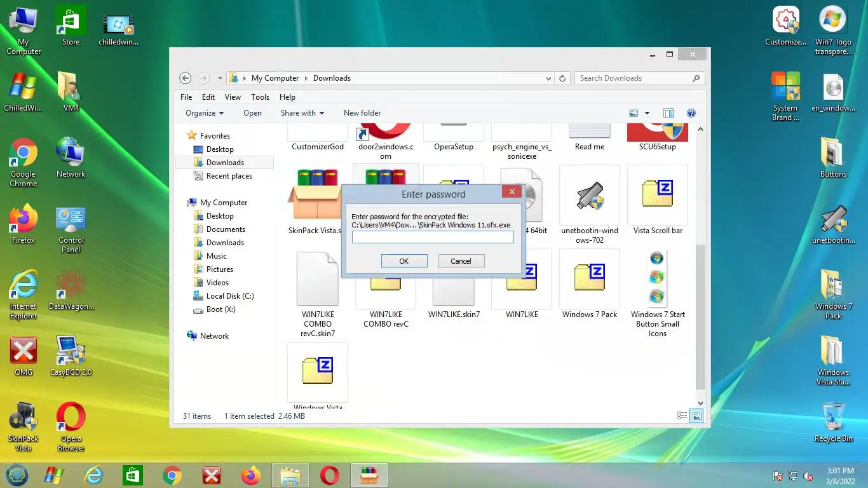Screen dimensions: 868x488
Task: Open the DataWagon shortcut icon
Action: tap(71, 290)
